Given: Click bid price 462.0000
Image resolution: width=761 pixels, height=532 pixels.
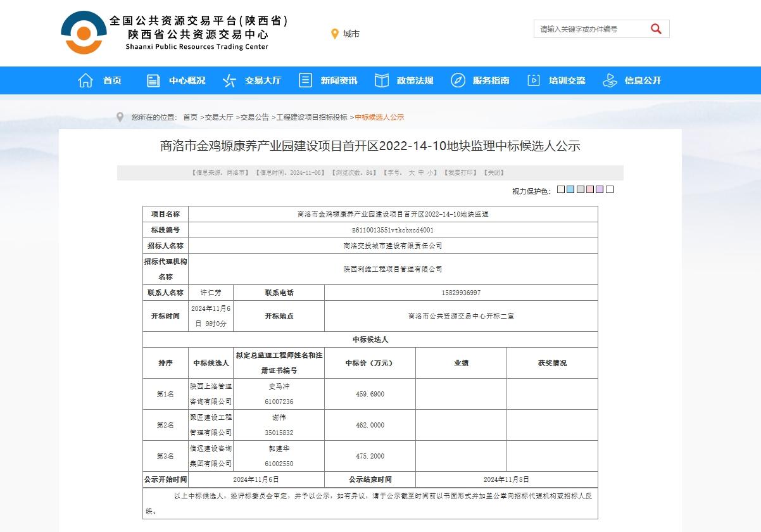Looking at the screenshot, I should 370,425.
